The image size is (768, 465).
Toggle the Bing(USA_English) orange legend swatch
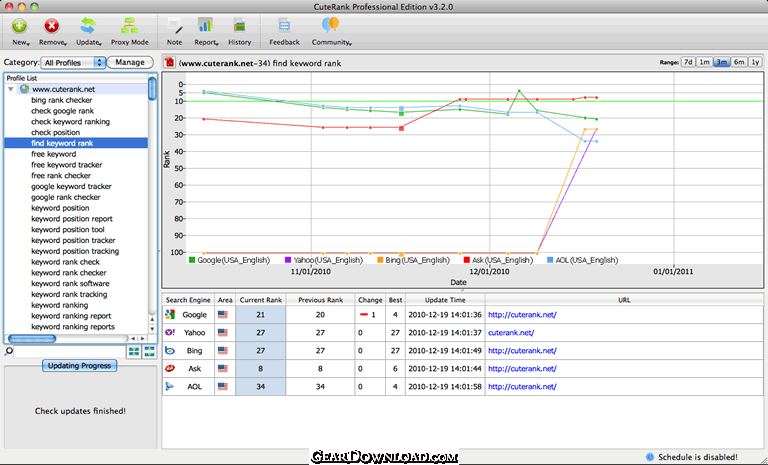point(380,260)
